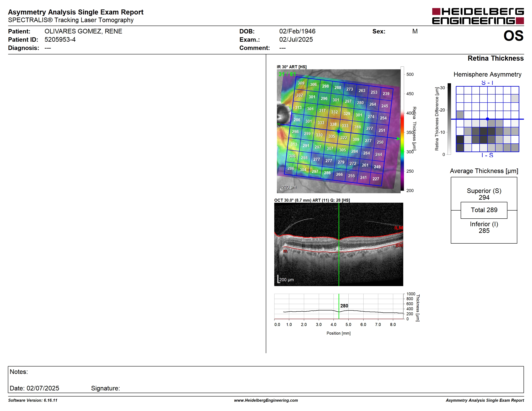Click grid cell value 318
The image size is (532, 411).
pos(357,127)
